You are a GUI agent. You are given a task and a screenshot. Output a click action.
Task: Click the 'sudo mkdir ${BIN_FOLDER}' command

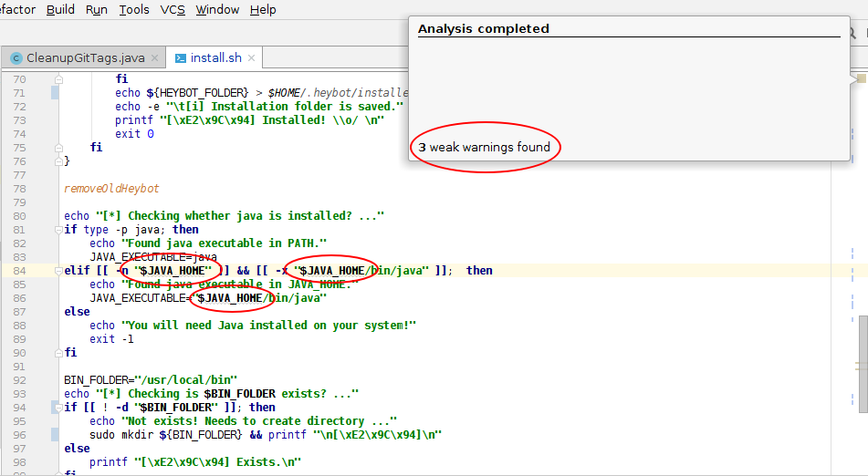[x=166, y=435]
